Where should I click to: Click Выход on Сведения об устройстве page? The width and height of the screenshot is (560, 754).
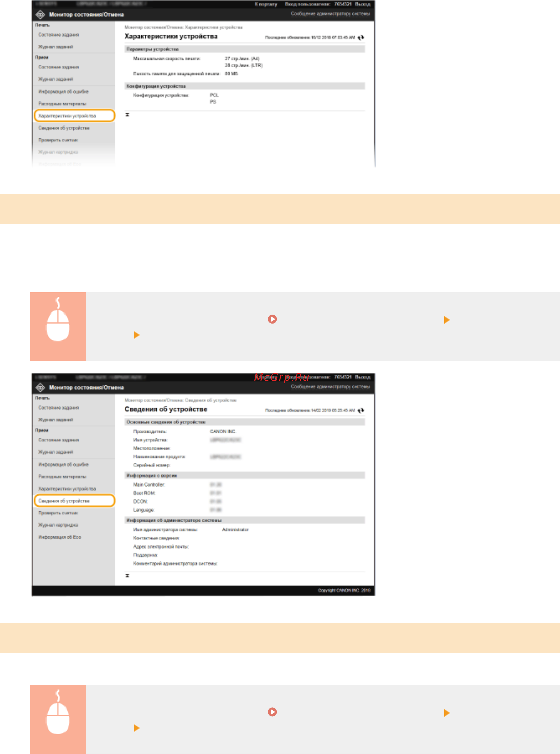coord(363,377)
